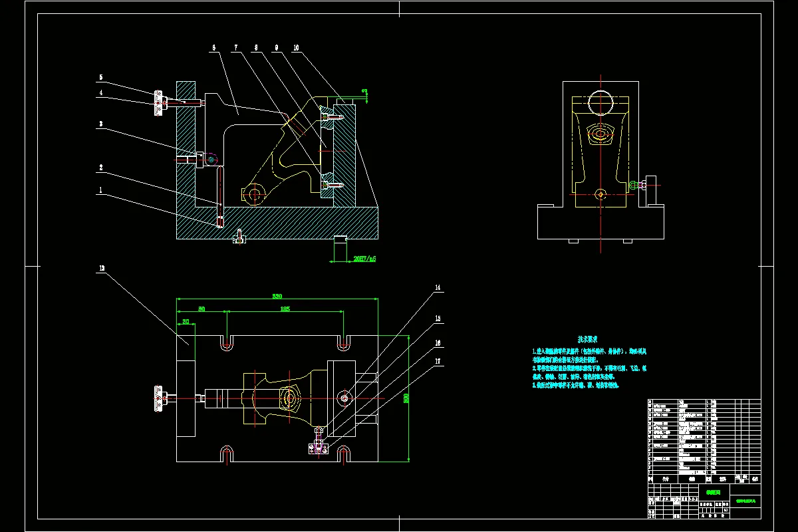Select the knurled knob in plan view

pyautogui.click(x=160, y=398)
